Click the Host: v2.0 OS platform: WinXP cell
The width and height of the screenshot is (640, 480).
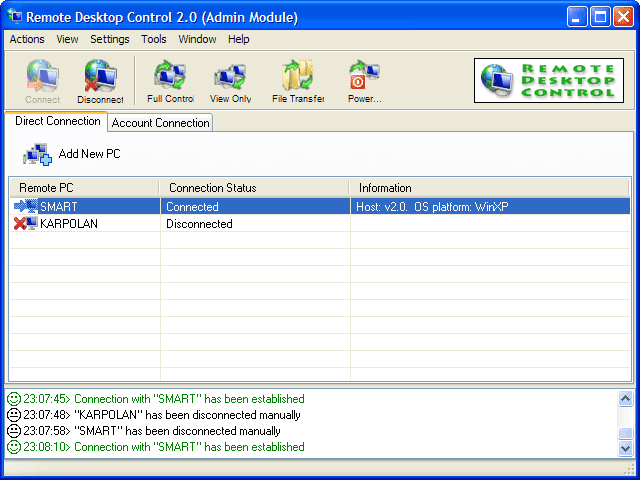pyautogui.click(x=490, y=207)
